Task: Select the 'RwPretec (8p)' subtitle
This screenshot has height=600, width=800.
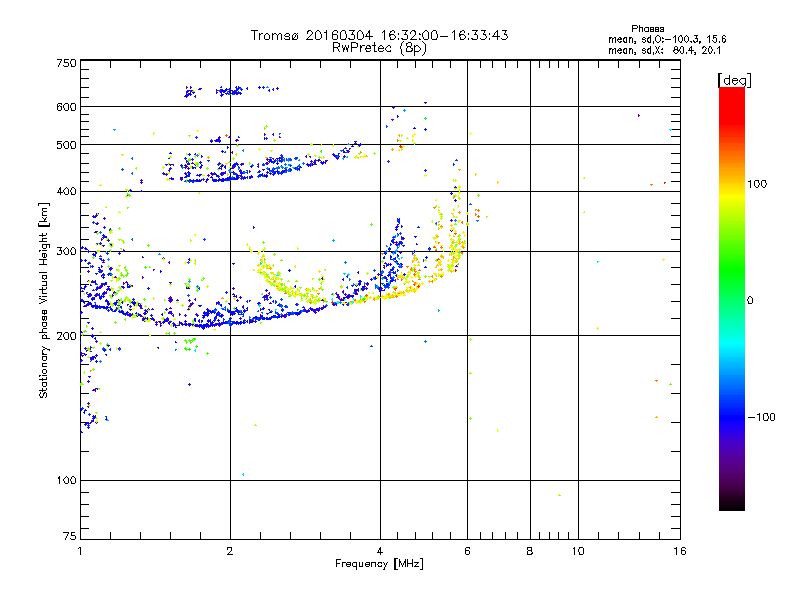Action: point(379,48)
